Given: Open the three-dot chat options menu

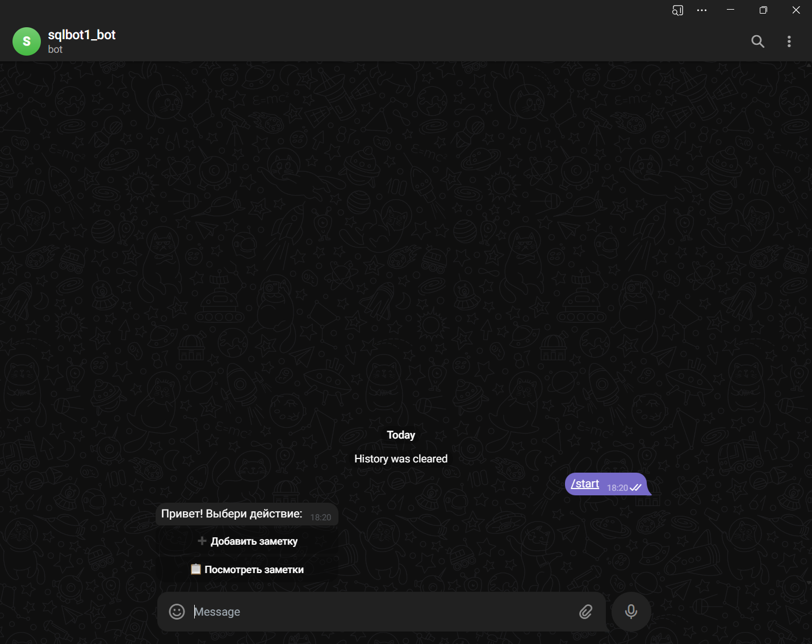Looking at the screenshot, I should tap(789, 41).
